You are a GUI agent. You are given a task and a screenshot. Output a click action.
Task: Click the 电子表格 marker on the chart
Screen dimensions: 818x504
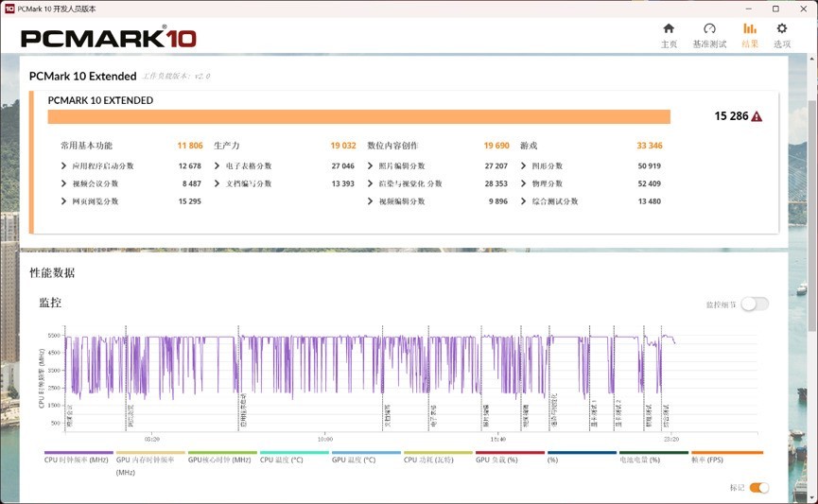point(428,378)
